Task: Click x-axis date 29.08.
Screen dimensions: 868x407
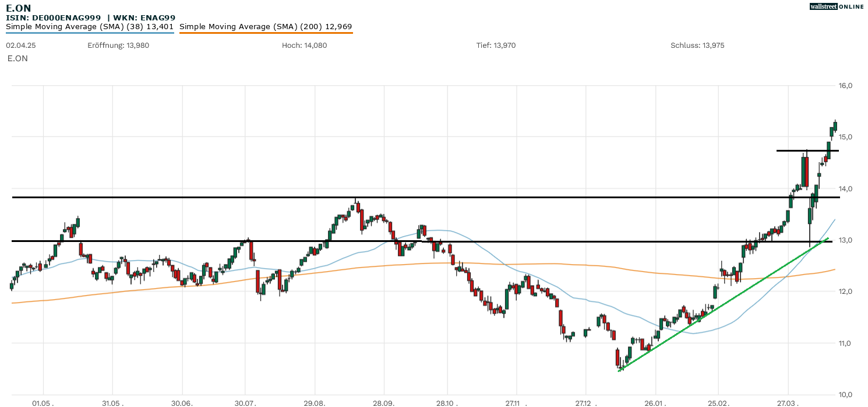Action: pyautogui.click(x=315, y=402)
